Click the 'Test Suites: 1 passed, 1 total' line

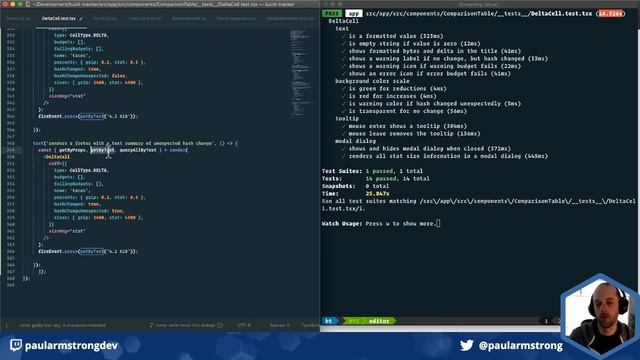(372, 171)
